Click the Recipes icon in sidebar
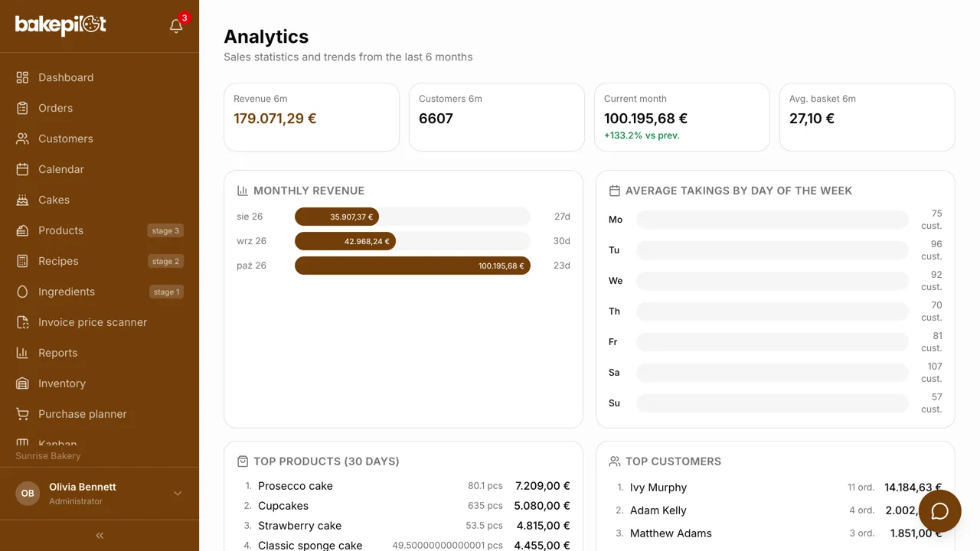 [23, 261]
